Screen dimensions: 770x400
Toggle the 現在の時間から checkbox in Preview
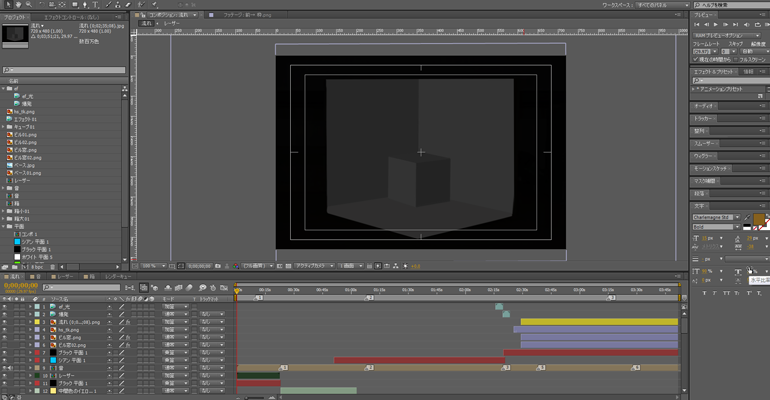click(x=697, y=60)
